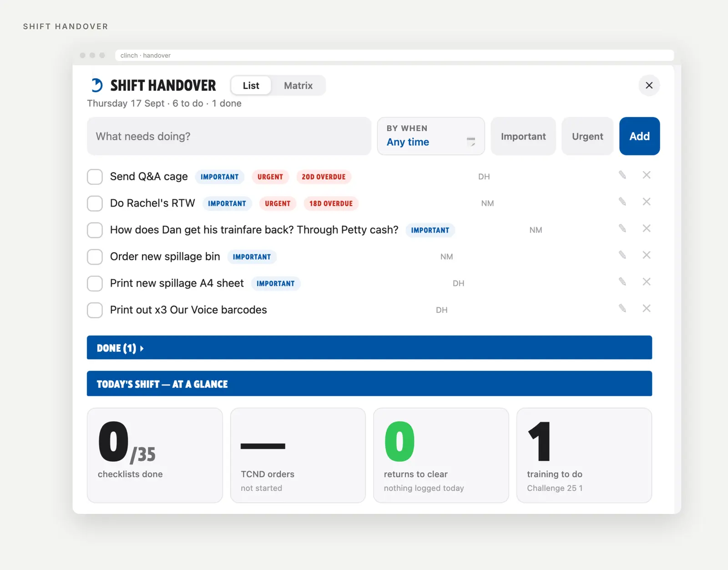Image resolution: width=728 pixels, height=570 pixels.
Task: Edit the Do Rachel's RTW task
Action: click(x=622, y=202)
